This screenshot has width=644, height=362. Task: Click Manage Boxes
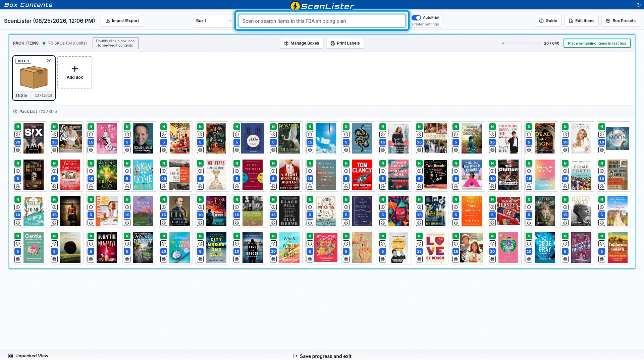point(302,43)
